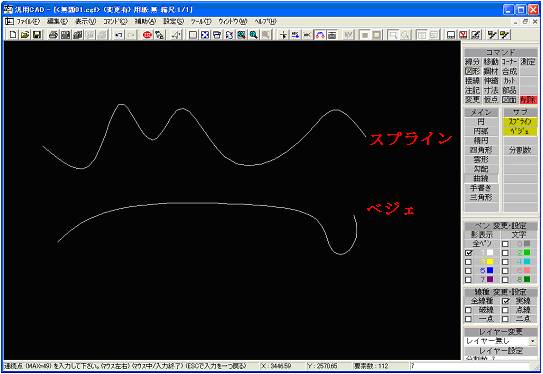Enable the blue pen 5 checkbox
The height and width of the screenshot is (374, 543).
468,271
